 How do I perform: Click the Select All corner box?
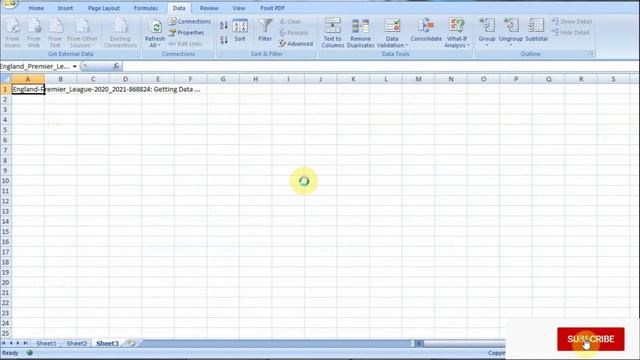coord(6,79)
